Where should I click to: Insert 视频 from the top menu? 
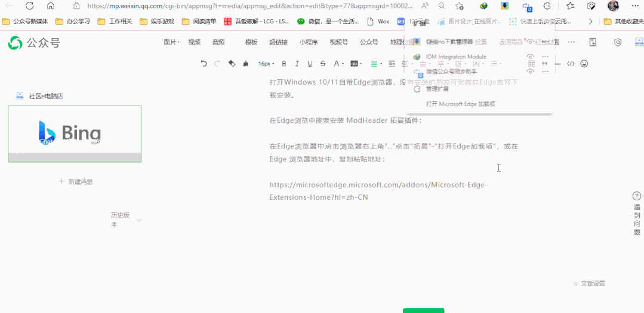[194, 42]
